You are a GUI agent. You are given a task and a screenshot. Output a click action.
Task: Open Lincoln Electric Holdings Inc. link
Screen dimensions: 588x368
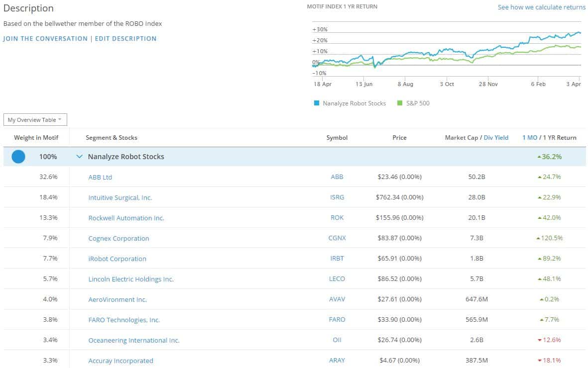[x=131, y=279]
